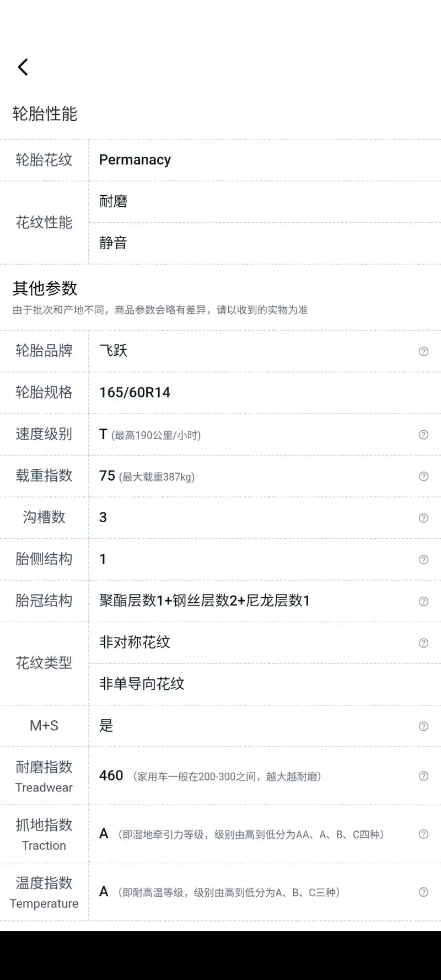
Task: Tap the 其他参数 section heading
Action: pyautogui.click(x=45, y=288)
